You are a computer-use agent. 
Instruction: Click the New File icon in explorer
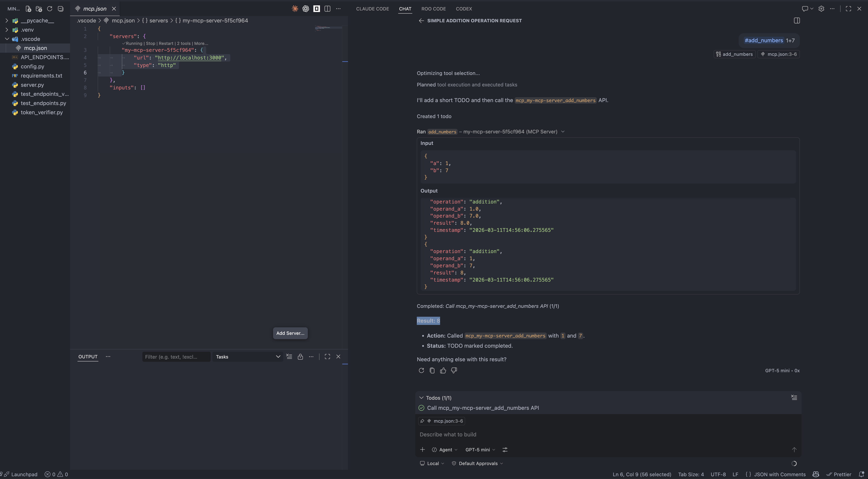[x=28, y=9]
